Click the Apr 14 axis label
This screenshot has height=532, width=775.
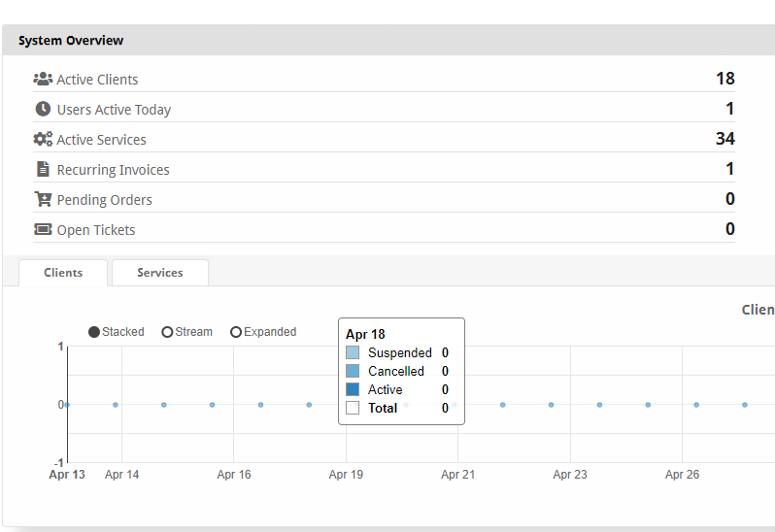(x=122, y=475)
